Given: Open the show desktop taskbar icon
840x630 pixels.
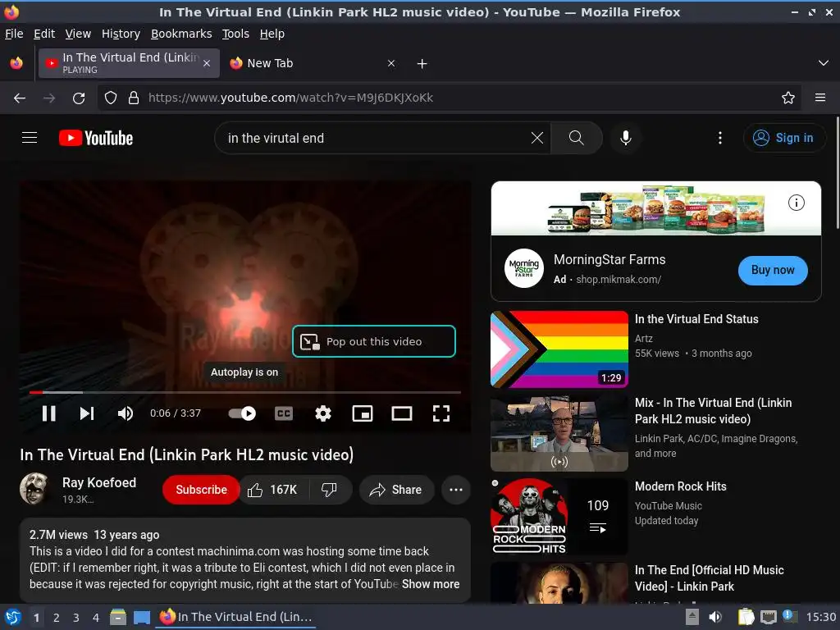Looking at the screenshot, I should point(142,617).
